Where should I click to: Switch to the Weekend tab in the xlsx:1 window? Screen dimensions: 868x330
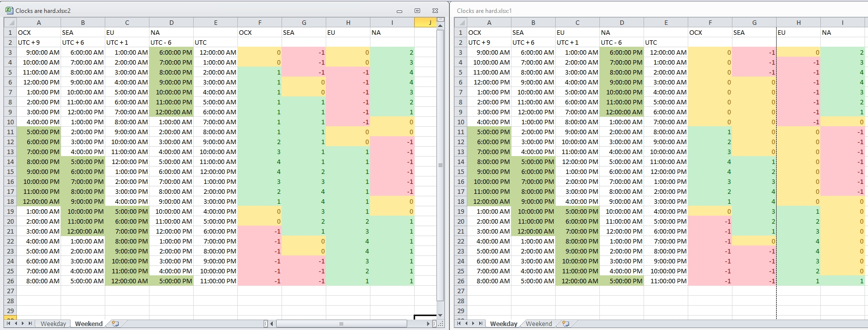click(539, 324)
